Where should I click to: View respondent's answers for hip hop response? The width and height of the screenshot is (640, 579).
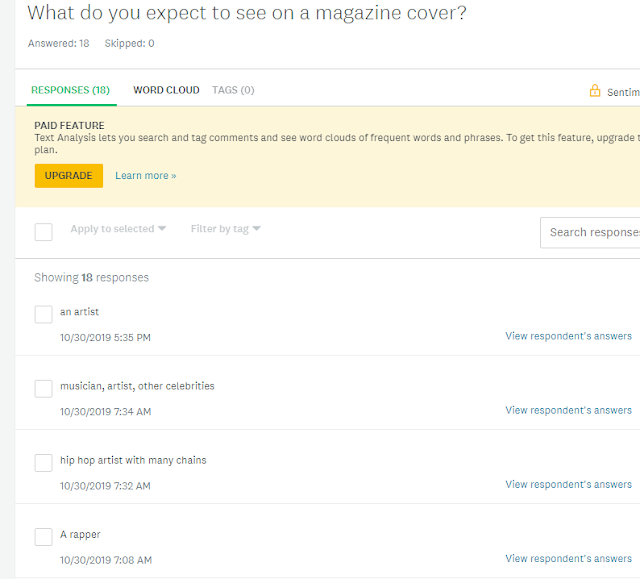pyautogui.click(x=569, y=485)
